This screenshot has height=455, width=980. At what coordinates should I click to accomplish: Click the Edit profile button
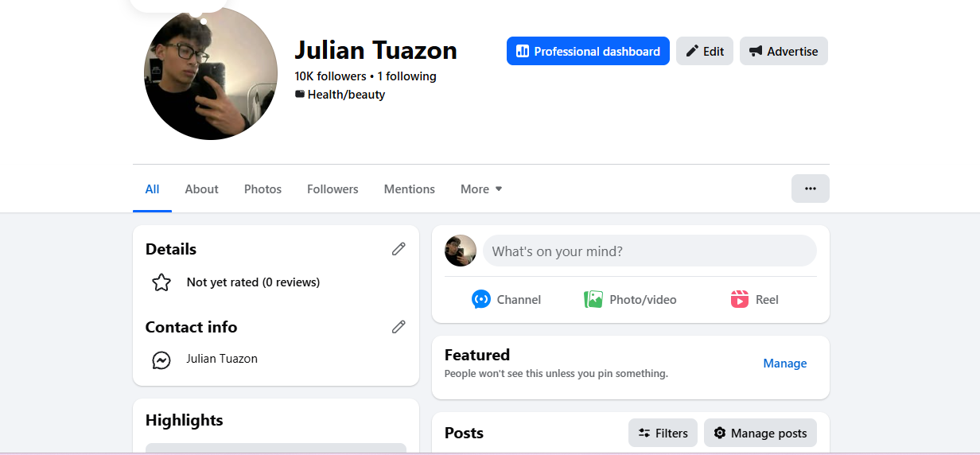704,51
